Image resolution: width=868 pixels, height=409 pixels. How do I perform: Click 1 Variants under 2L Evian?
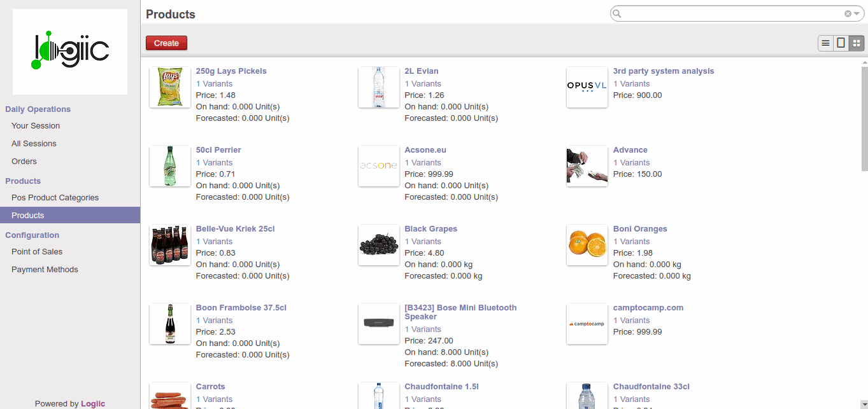[x=423, y=84]
